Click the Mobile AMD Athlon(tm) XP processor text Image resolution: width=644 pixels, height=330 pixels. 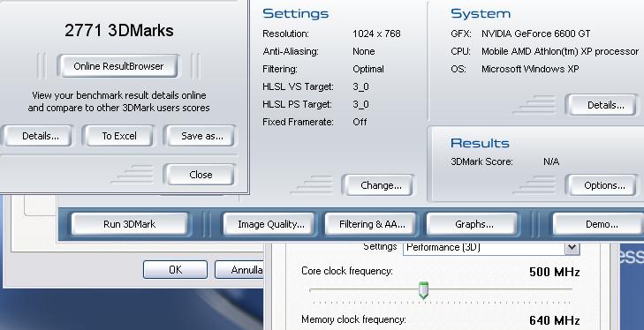coord(560,51)
